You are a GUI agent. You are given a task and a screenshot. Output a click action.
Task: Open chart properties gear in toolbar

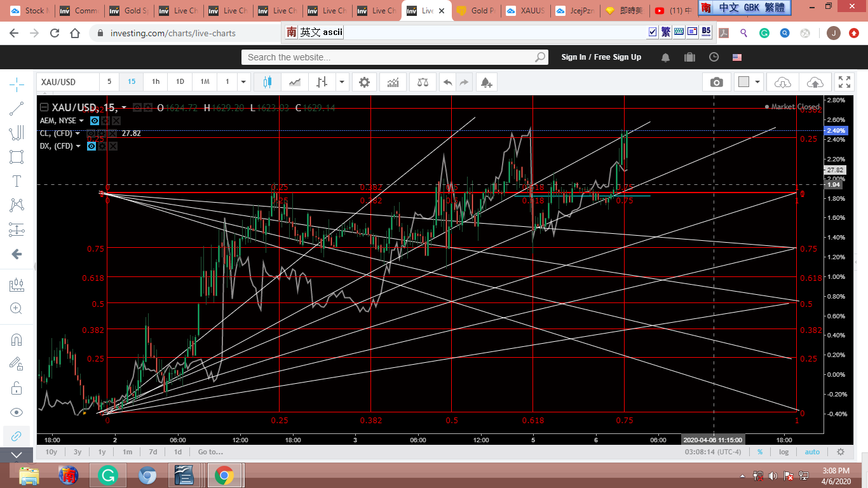(x=364, y=82)
